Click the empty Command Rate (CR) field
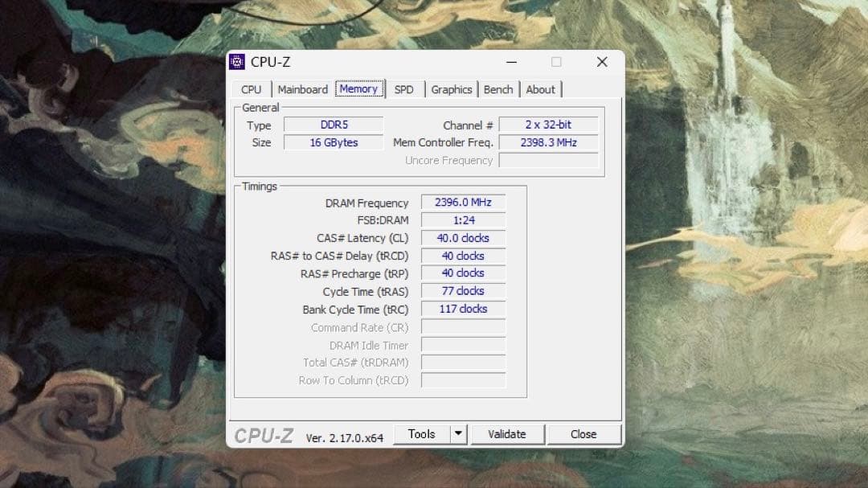This screenshot has width=868, height=488. (x=464, y=327)
